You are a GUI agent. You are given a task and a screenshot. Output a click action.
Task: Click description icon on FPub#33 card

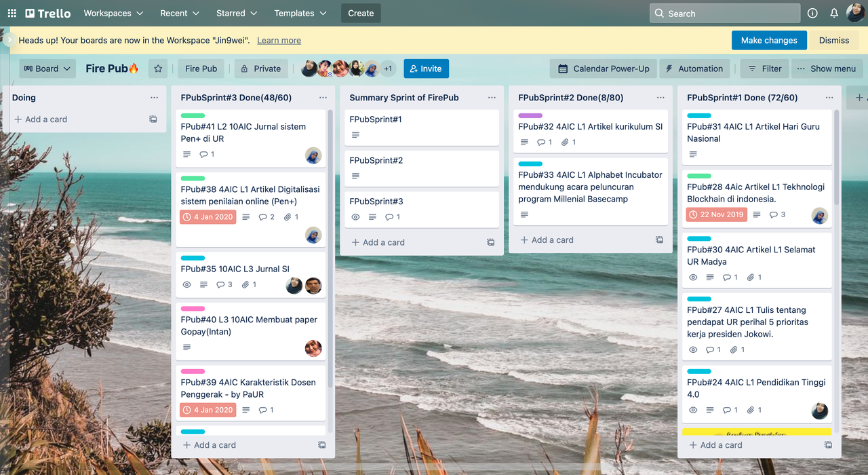pos(524,215)
